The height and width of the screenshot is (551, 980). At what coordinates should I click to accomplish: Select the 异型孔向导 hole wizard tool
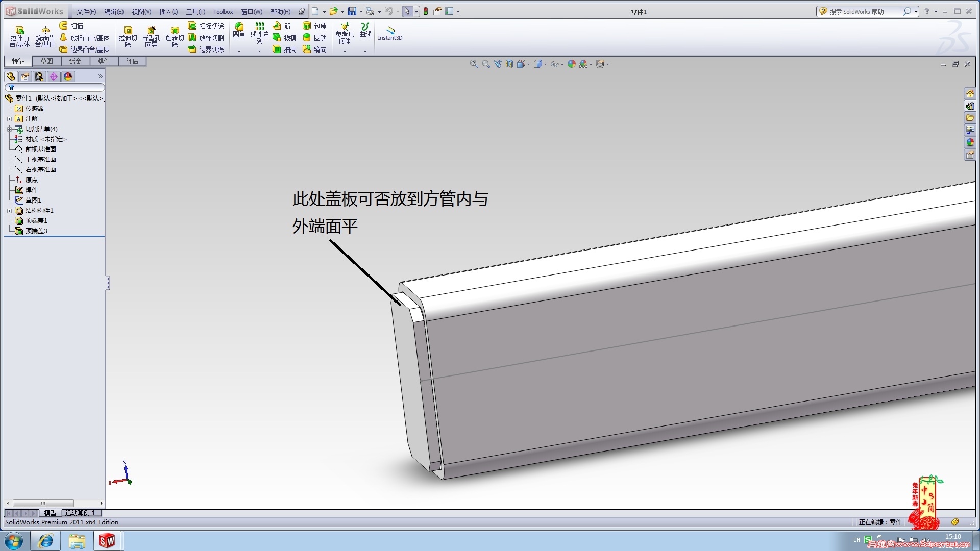coord(151,37)
